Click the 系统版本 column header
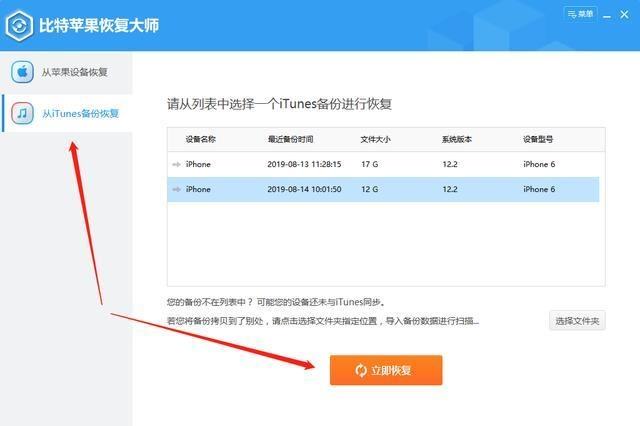 coord(457,140)
